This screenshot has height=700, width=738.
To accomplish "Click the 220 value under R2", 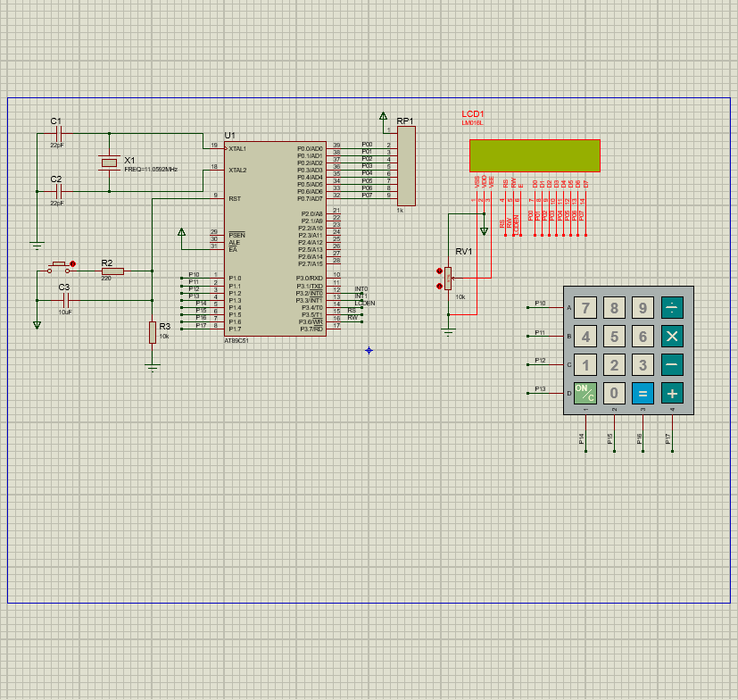I will pos(106,278).
